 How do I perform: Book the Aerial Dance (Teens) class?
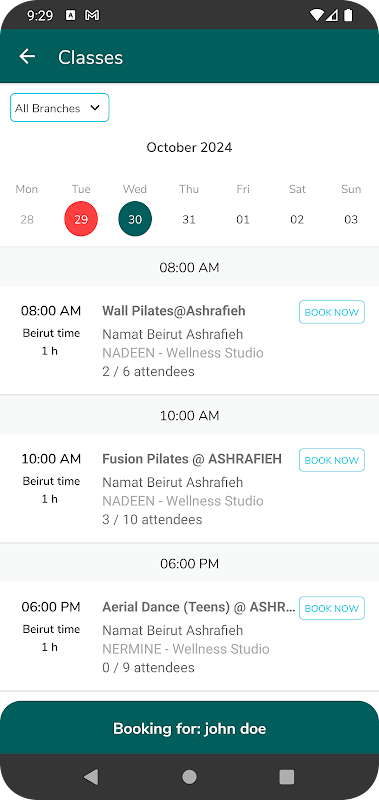(x=332, y=608)
